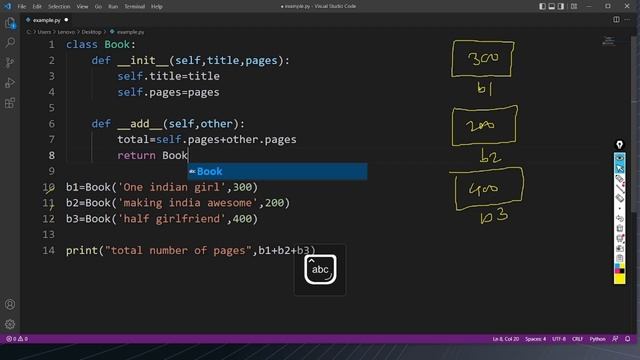This screenshot has height=360, width=640.
Task: Expand the Lenovo breadcrumb segment
Action: click(x=66, y=32)
